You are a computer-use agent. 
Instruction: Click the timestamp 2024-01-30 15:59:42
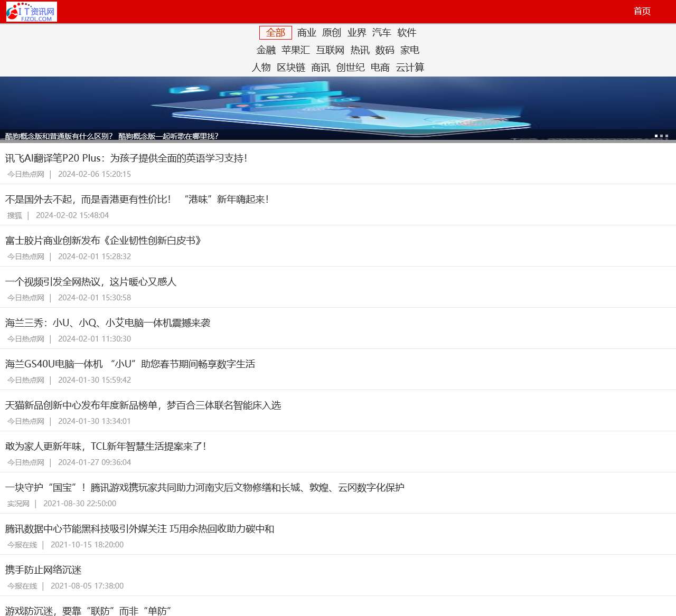click(95, 380)
